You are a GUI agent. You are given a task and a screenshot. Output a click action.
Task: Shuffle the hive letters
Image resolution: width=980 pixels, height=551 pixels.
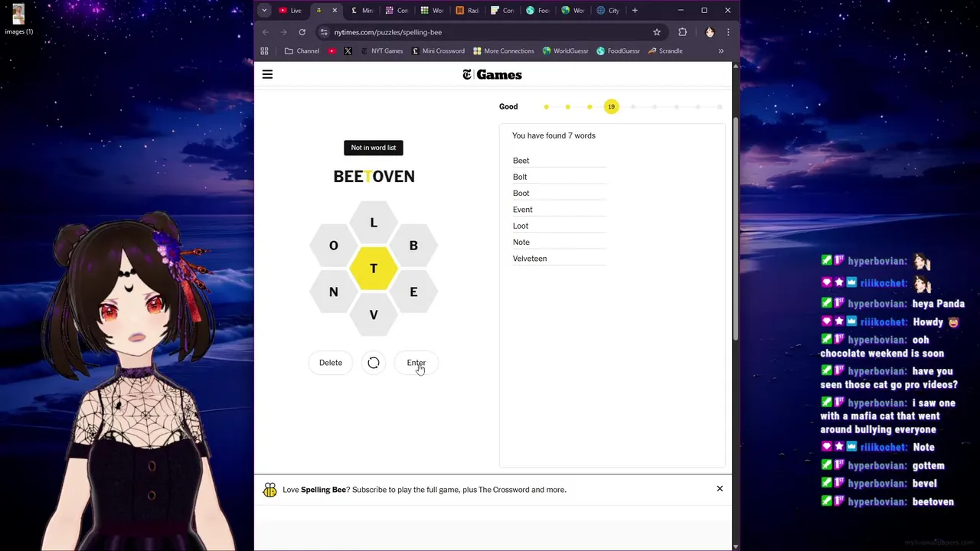click(374, 363)
